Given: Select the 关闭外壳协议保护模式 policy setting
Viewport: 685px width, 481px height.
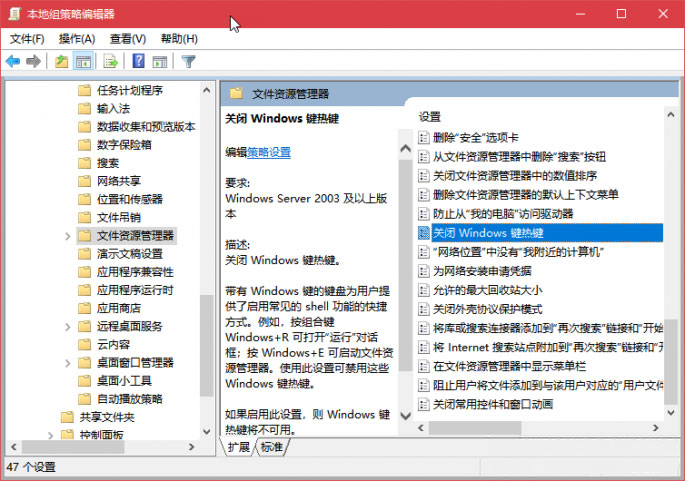Looking at the screenshot, I should click(x=487, y=309).
